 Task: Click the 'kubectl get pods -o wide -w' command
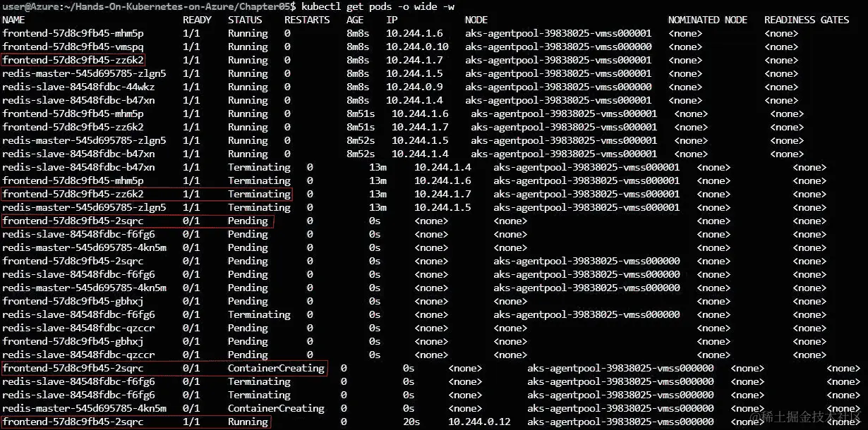tap(378, 6)
